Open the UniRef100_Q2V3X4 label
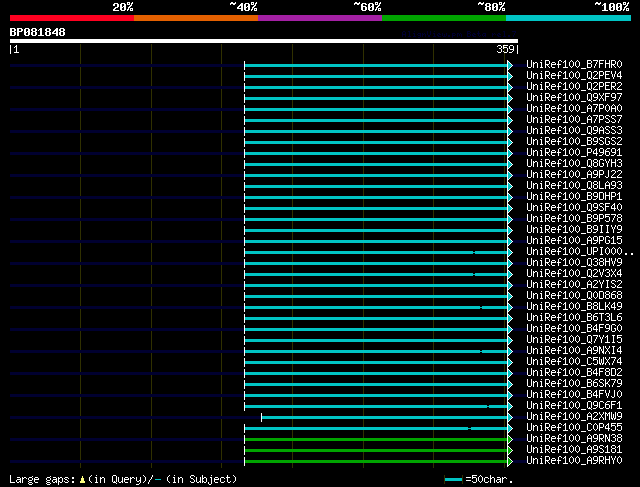The width and height of the screenshot is (640, 487). pos(574,274)
